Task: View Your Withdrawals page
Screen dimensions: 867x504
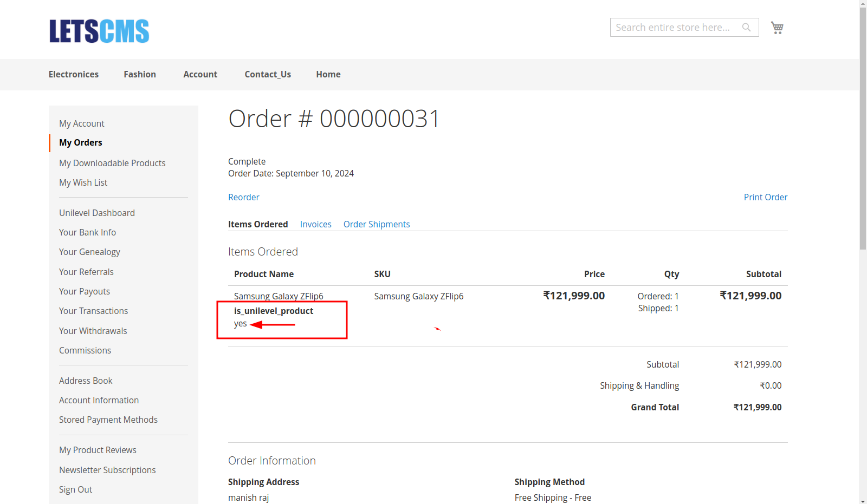Action: 93,331
